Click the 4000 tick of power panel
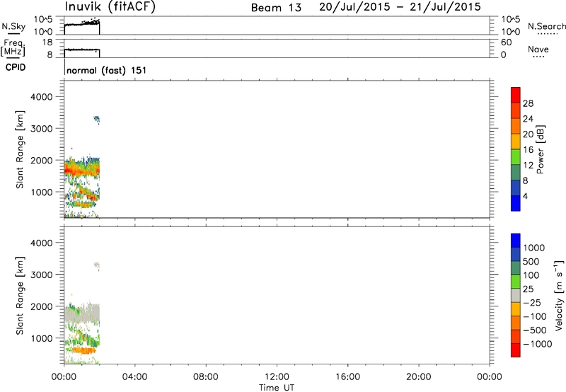The width and height of the screenshot is (566, 392). [x=41, y=97]
